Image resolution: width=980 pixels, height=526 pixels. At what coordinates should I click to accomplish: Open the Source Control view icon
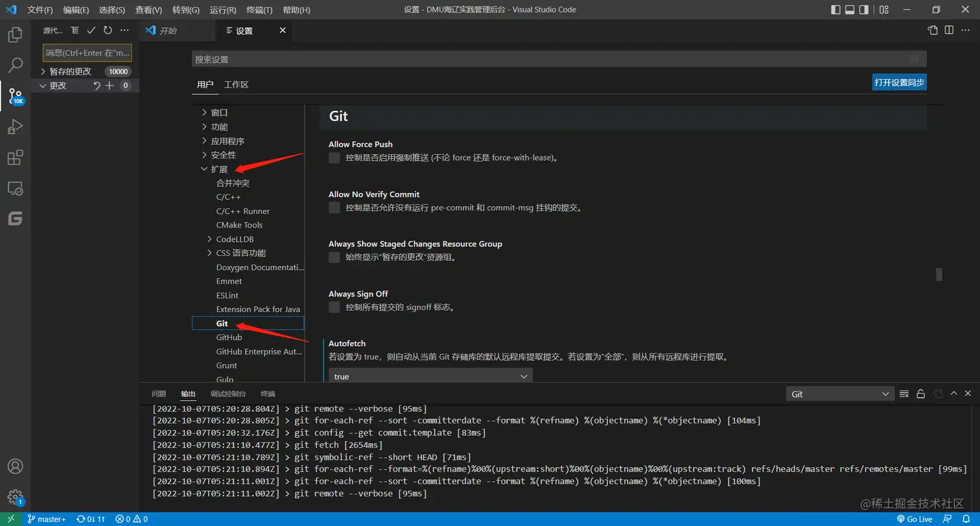[15, 97]
